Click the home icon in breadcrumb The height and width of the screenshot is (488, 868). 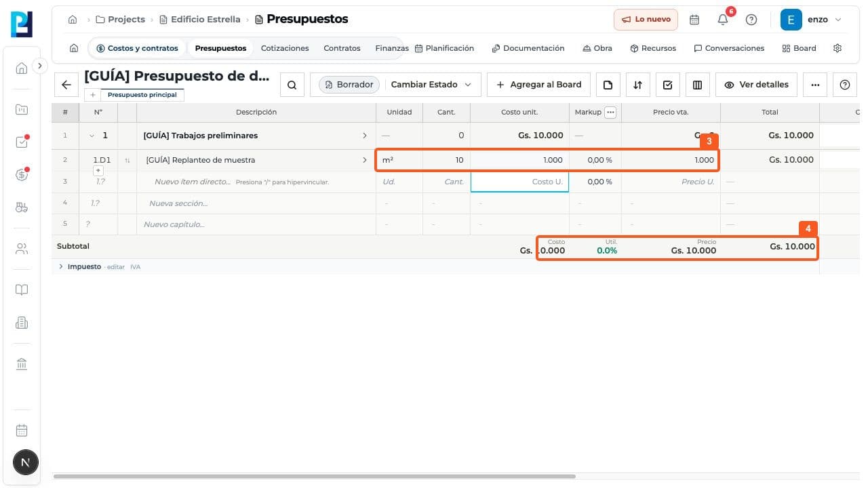pos(73,20)
